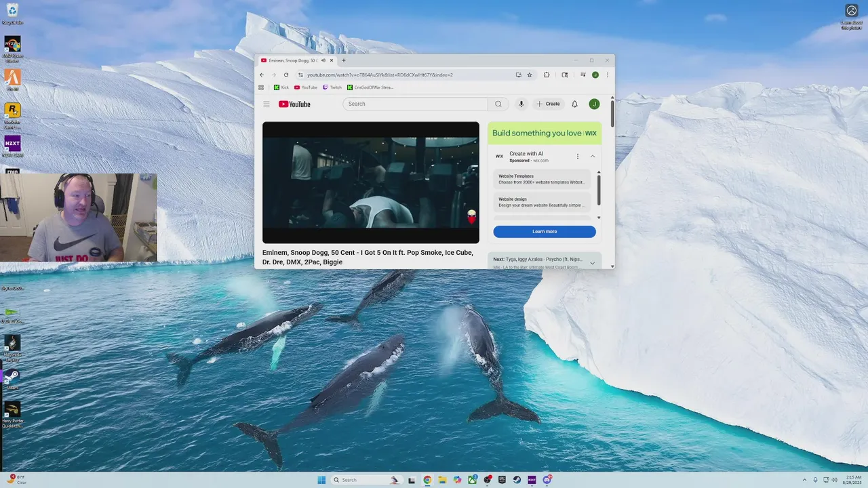Open the Website Templates ad link
The width and height of the screenshot is (868, 488).
(x=542, y=179)
